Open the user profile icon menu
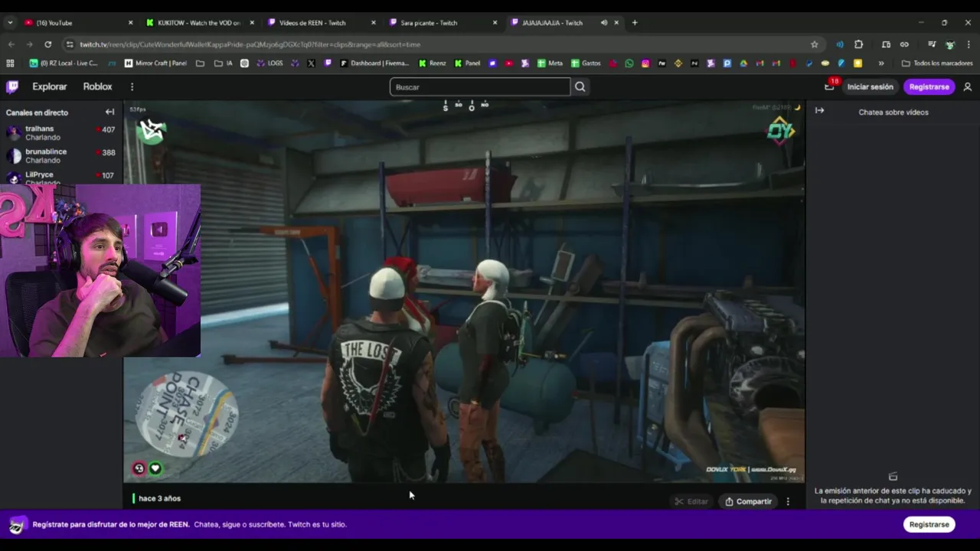 (968, 86)
